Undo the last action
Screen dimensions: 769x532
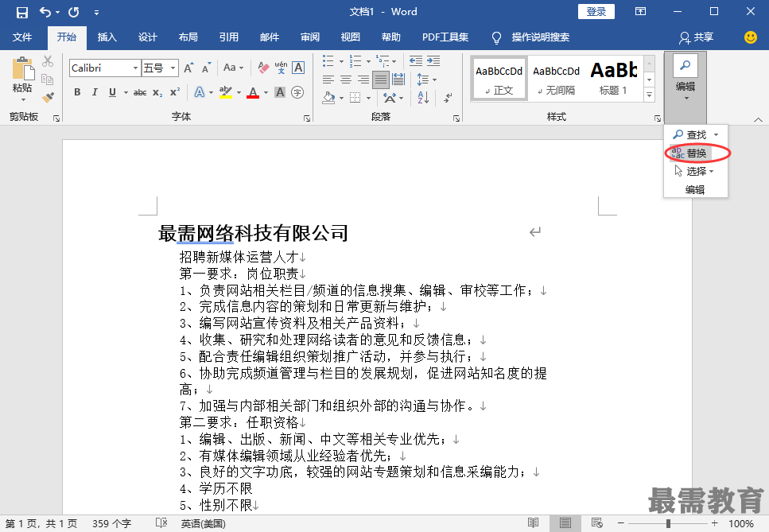click(45, 12)
